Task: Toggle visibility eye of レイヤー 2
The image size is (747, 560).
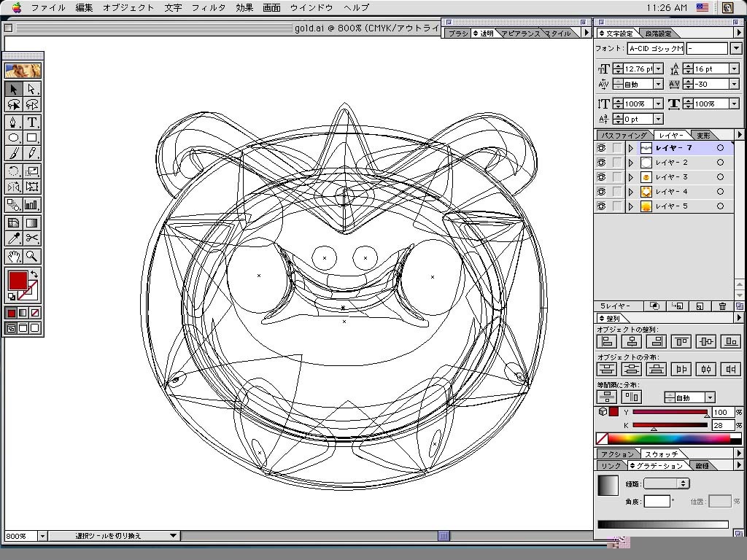Action: click(602, 163)
